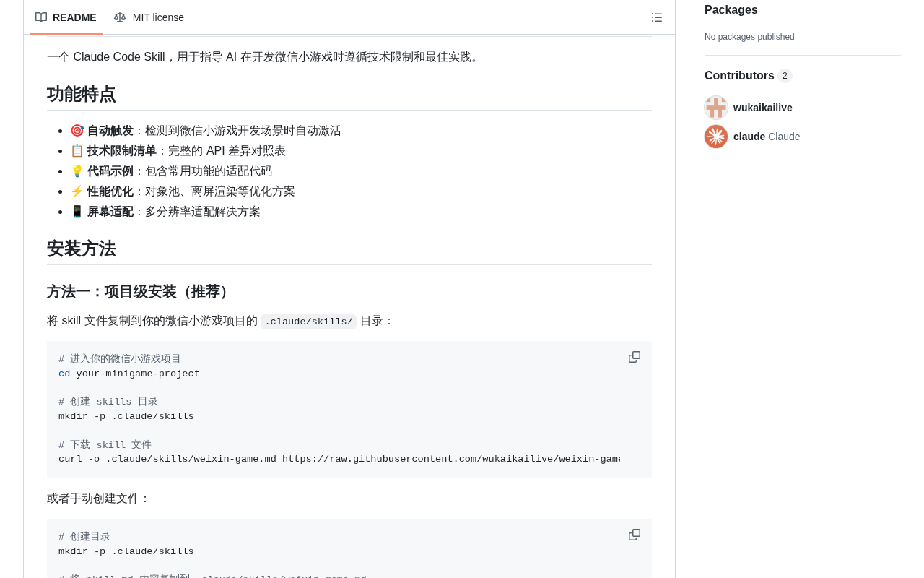
Task: Click comment '# 进入你的微信小游戏项目'
Action: coord(120,359)
